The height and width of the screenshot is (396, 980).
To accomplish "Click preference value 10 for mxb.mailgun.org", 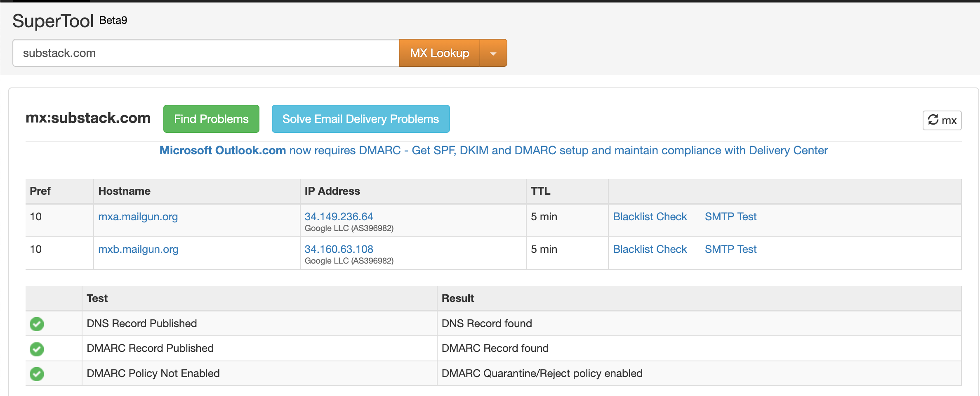I will coord(36,249).
